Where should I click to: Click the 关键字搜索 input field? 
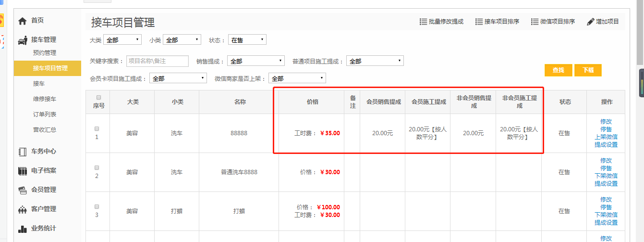(x=158, y=61)
